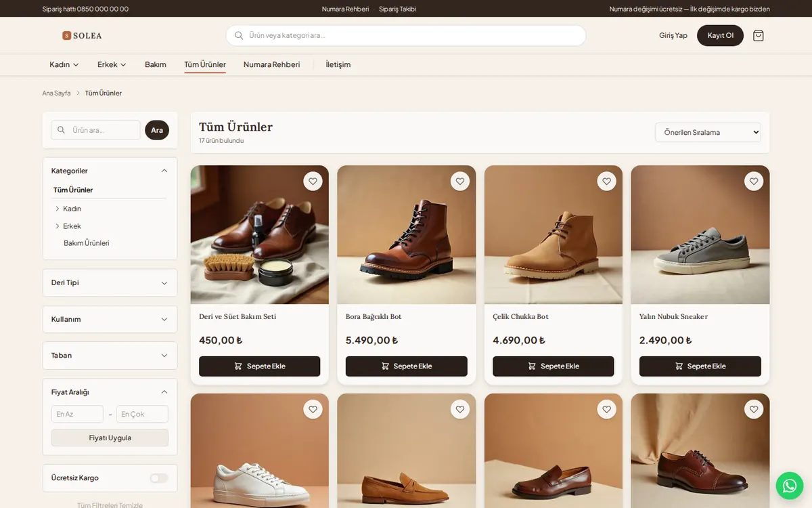Focus the main product search field
The width and height of the screenshot is (812, 508).
coord(406,35)
